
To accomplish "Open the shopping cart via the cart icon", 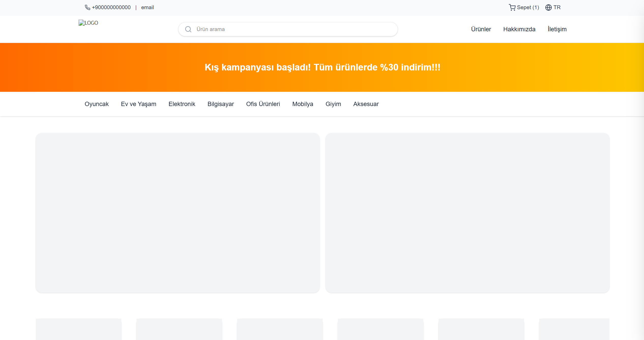I will coord(512,7).
